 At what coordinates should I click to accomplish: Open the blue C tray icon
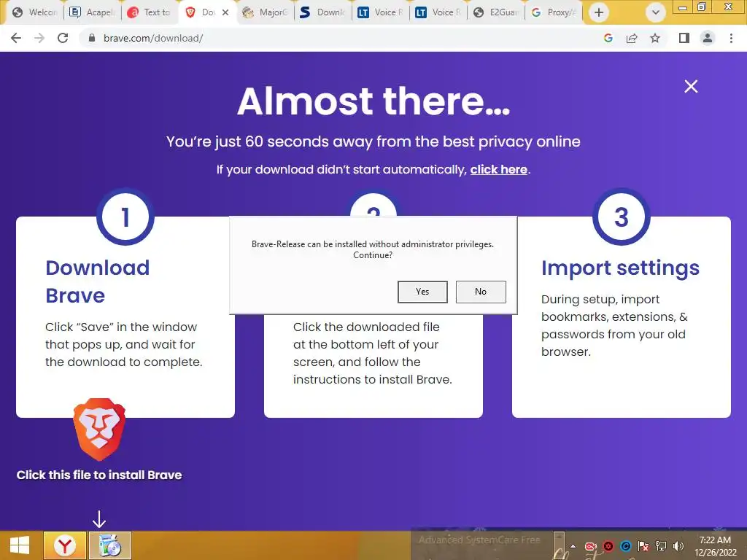[x=626, y=546]
